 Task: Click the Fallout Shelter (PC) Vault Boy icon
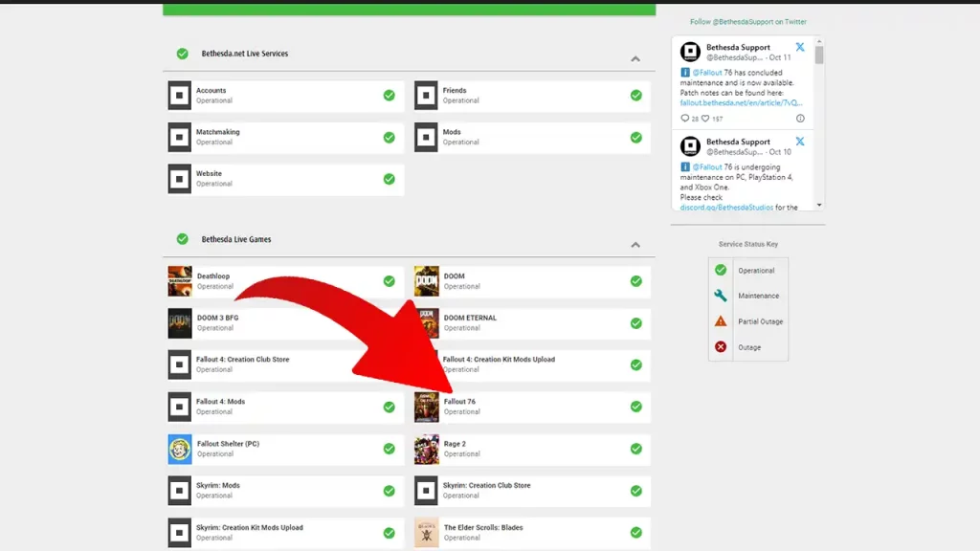pyautogui.click(x=180, y=449)
